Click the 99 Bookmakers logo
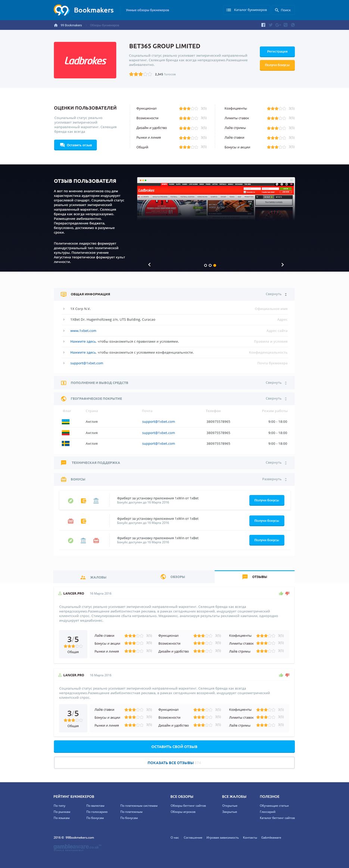Screen dimensions: 349x868 point(84,10)
